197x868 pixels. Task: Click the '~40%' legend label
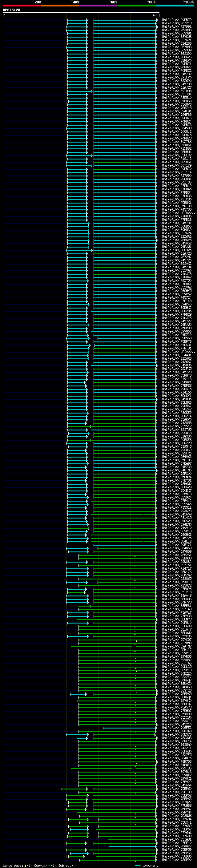point(75,2)
